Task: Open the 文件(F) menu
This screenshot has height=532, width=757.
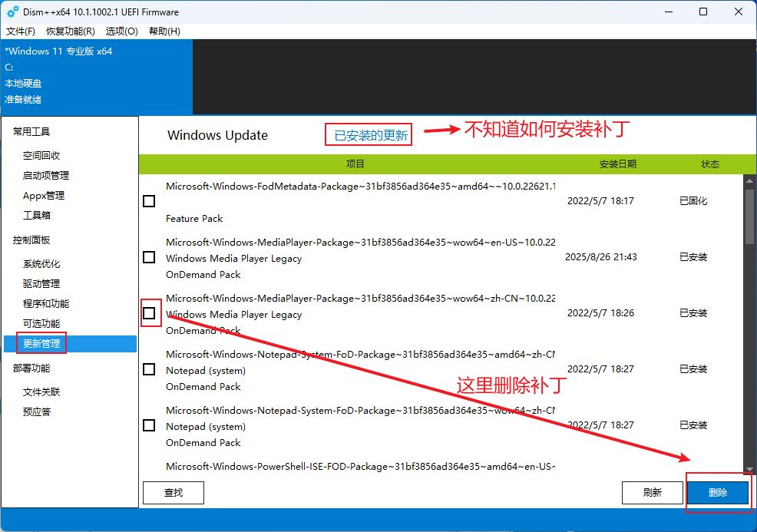Action: coord(21,31)
